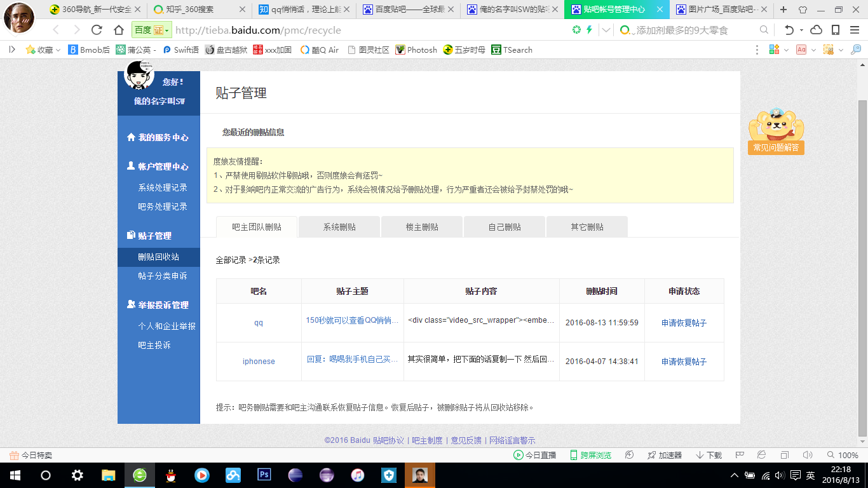Click the Photoshop icon on the taskbar

(264, 475)
